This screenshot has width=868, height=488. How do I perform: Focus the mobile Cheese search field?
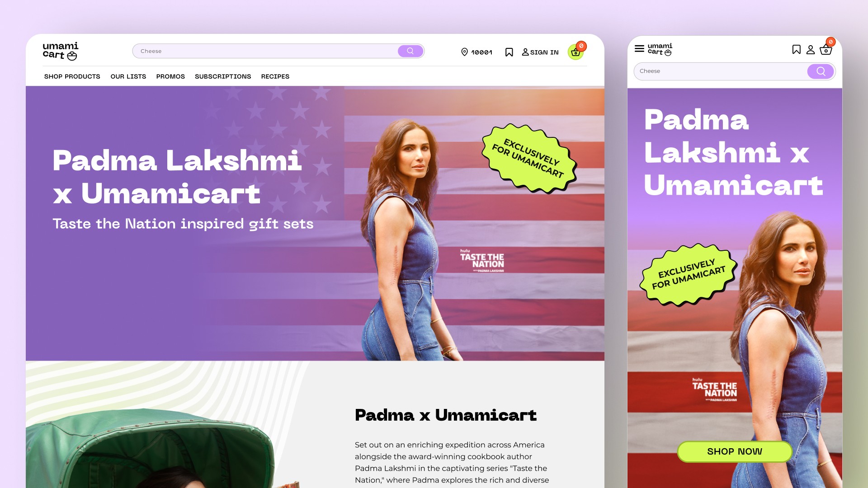pyautogui.click(x=722, y=71)
